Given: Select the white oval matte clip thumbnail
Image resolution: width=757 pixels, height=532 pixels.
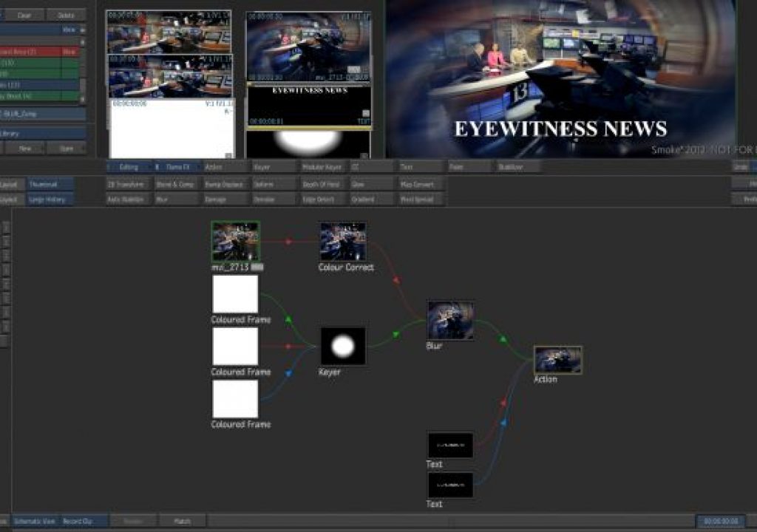Looking at the screenshot, I should 309,144.
